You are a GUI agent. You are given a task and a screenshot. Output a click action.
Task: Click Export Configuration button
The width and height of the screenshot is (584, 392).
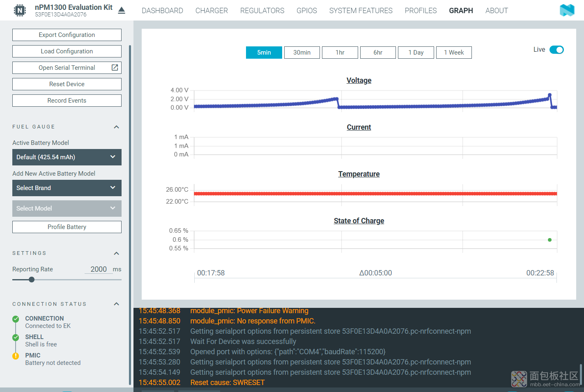tap(67, 35)
